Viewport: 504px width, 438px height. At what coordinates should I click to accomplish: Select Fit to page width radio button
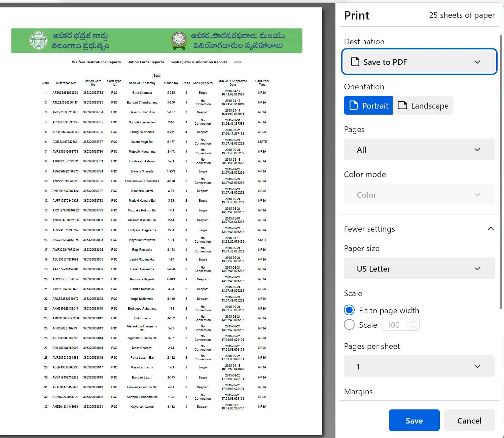349,310
